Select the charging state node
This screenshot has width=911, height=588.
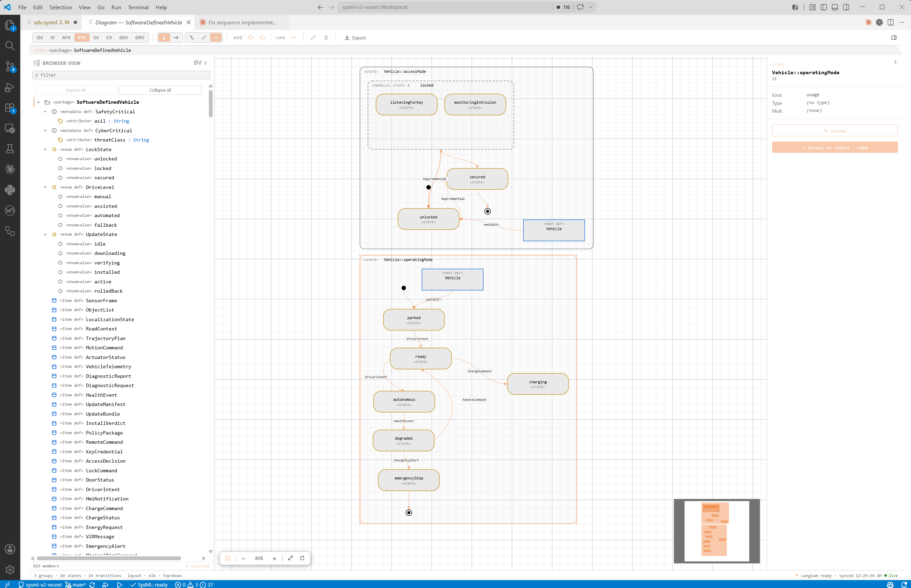pyautogui.click(x=538, y=384)
